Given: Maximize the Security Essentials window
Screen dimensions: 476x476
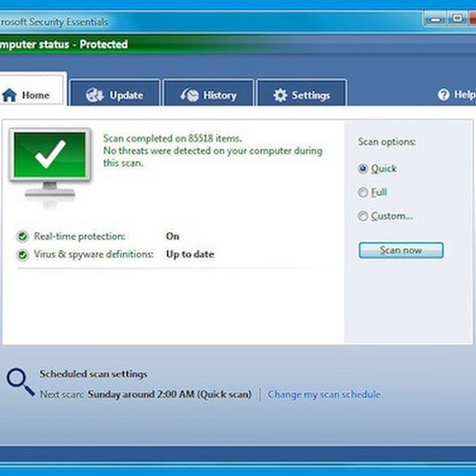Looking at the screenshot, I should (457, 19).
